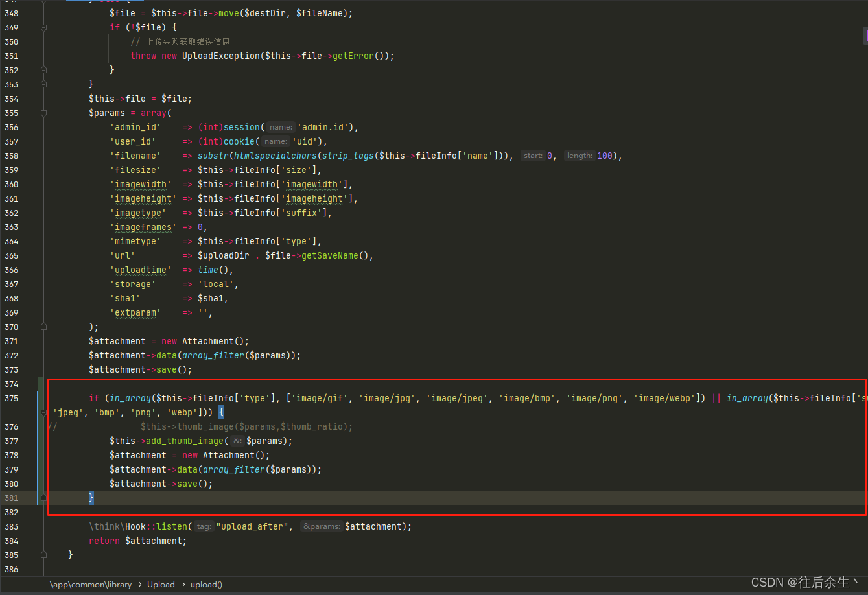Click the 'name:' inlay hint before 'admin.id'

(281, 127)
